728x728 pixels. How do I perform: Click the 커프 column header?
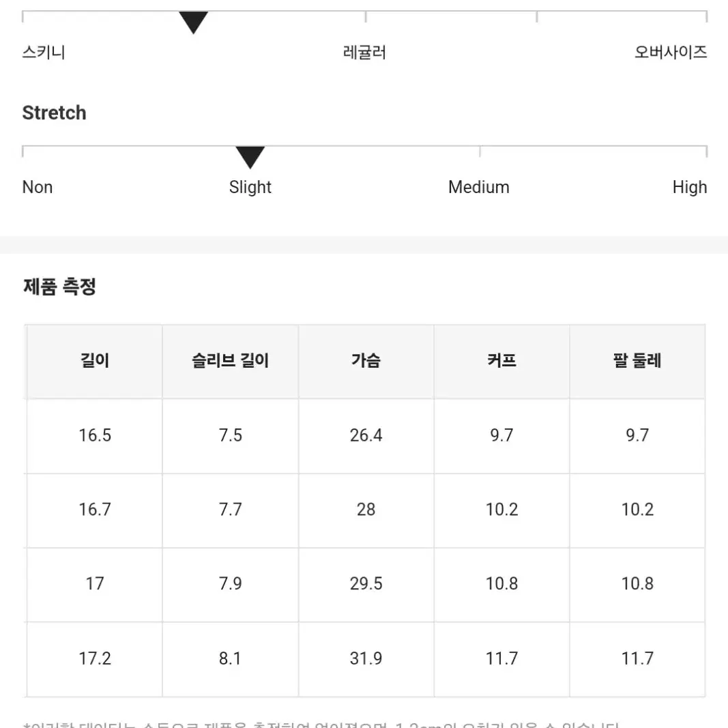[x=502, y=361]
